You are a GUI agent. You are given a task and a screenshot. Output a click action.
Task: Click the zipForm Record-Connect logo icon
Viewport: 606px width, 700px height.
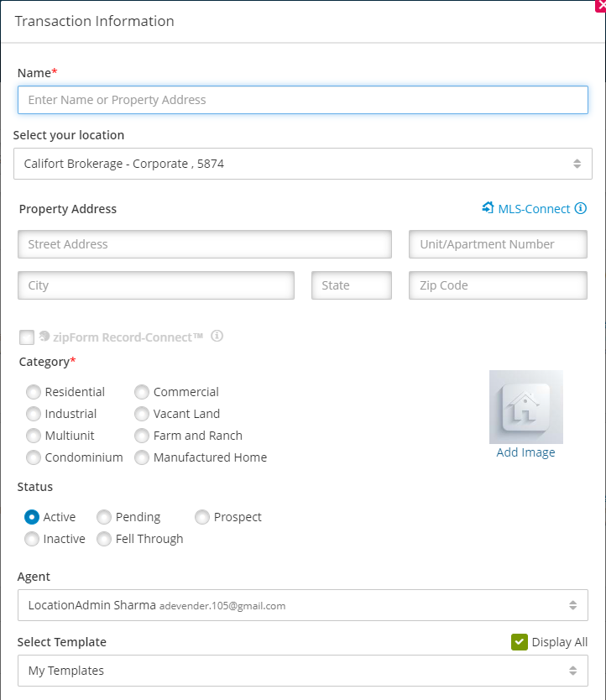click(x=44, y=337)
